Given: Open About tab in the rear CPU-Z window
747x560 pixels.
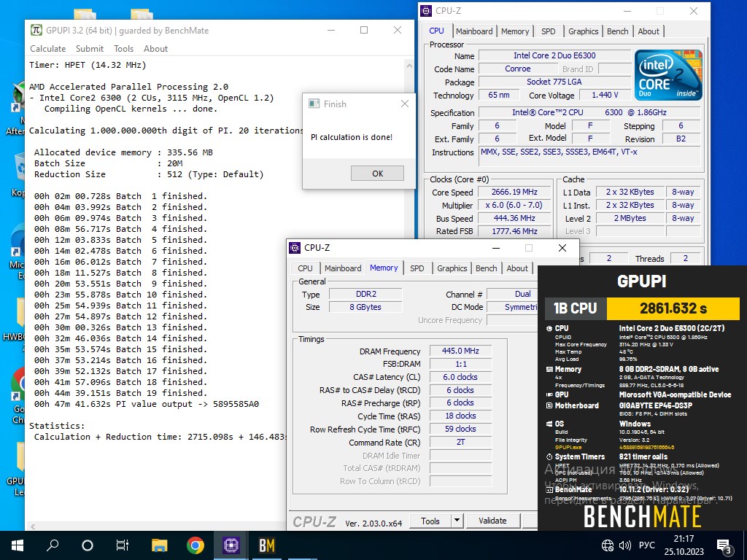Looking at the screenshot, I should [x=649, y=31].
